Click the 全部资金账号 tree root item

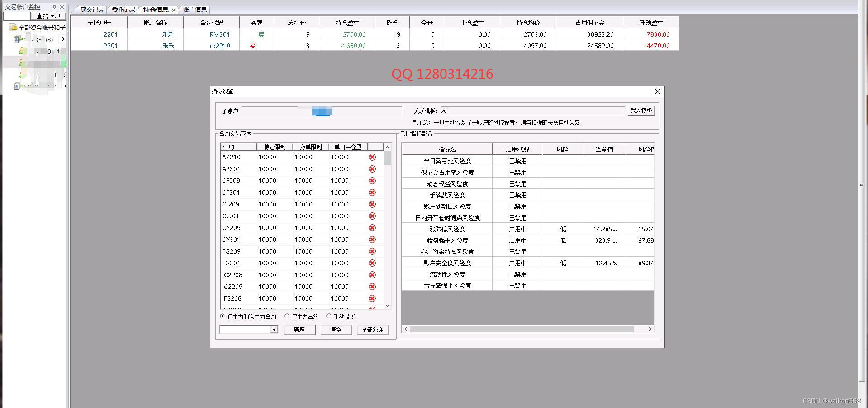[38, 27]
